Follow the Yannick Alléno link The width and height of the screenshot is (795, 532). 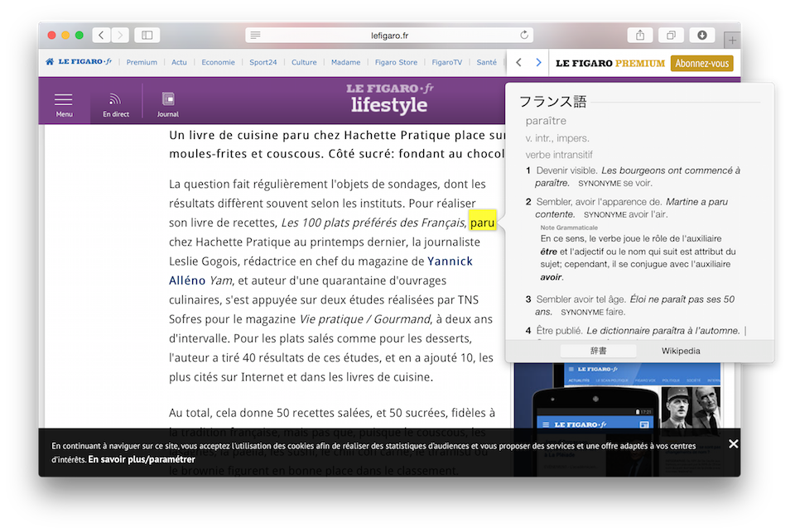[450, 261]
